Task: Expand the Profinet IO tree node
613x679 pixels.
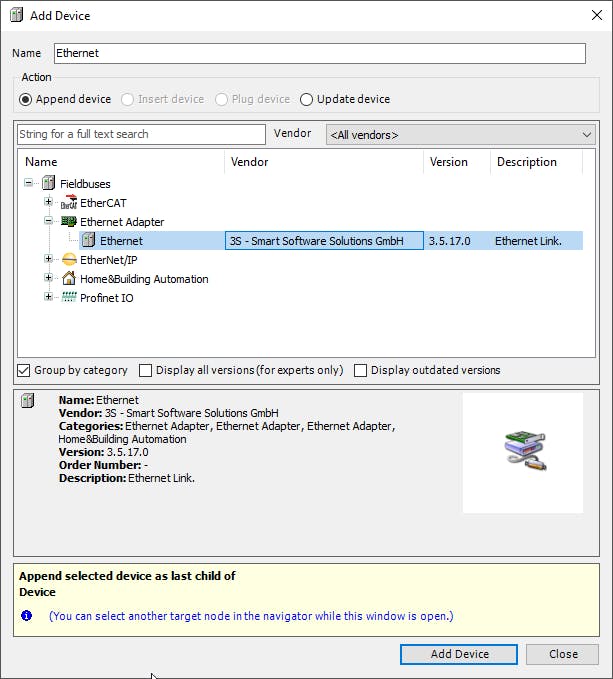Action: pos(48,297)
